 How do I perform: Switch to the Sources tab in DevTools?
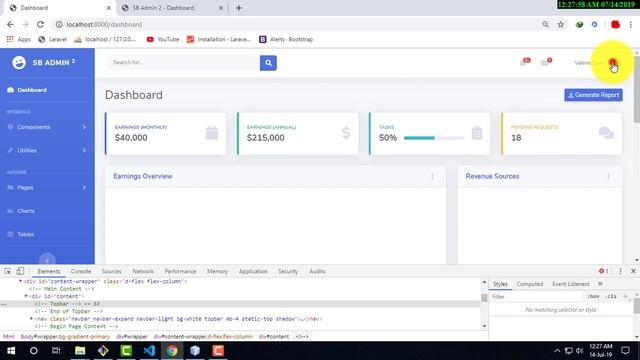pos(111,271)
